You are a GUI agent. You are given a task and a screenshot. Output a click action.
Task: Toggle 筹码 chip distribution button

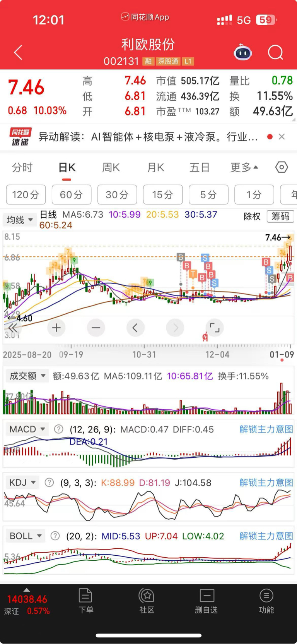point(280,216)
